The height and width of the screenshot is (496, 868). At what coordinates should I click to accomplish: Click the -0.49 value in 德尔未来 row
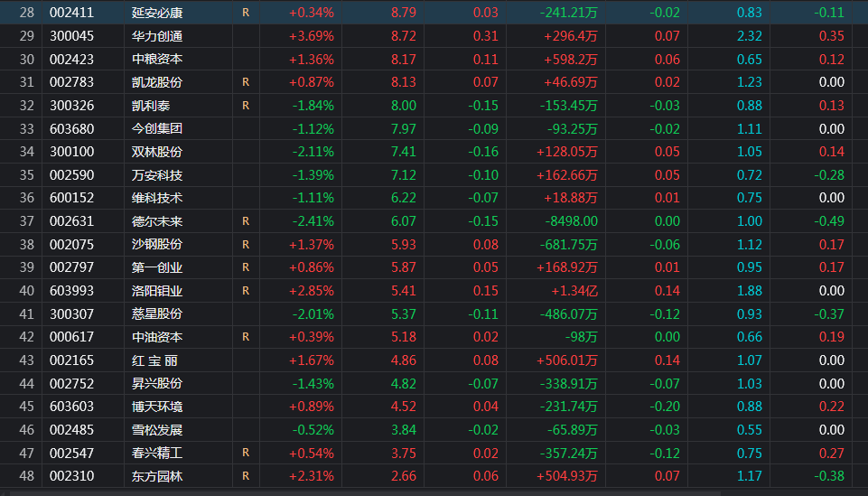pyautogui.click(x=829, y=221)
